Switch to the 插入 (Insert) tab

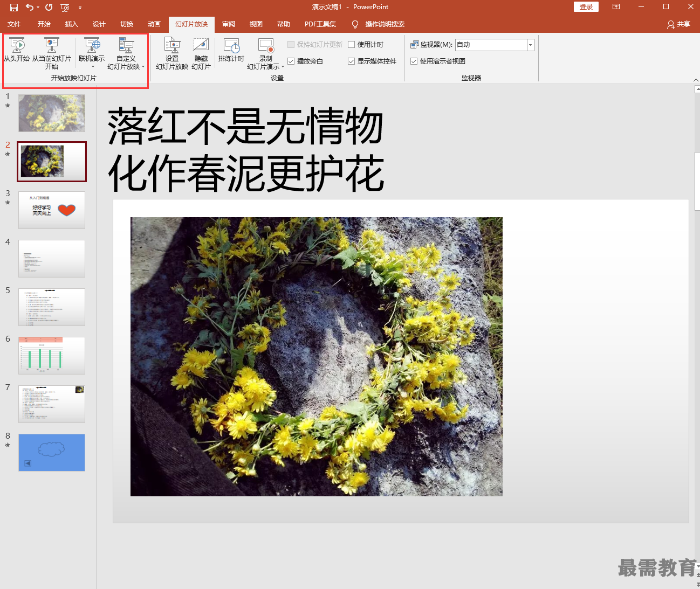click(x=72, y=24)
